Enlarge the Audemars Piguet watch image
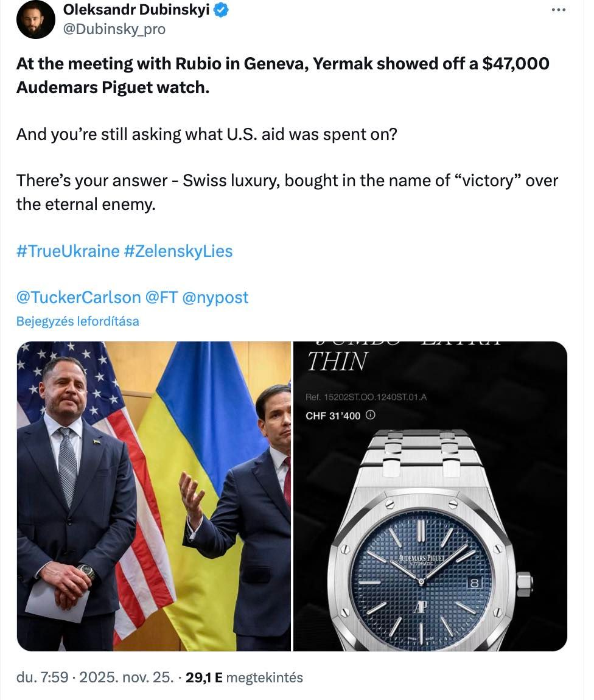594x700 pixels. (430, 496)
